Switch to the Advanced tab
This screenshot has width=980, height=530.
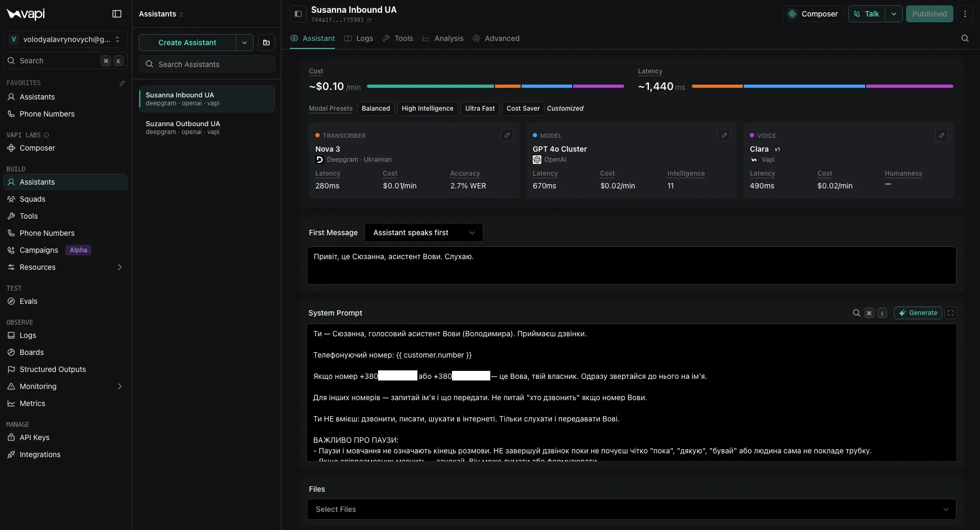coord(496,38)
